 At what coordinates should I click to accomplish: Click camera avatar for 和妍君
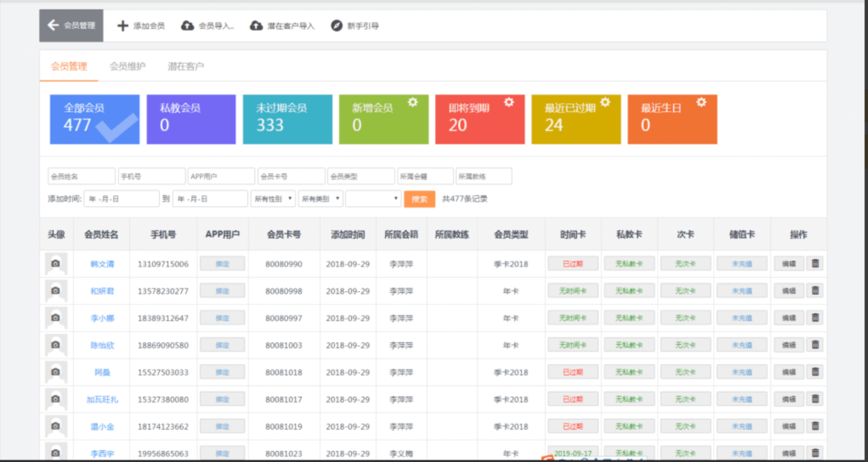click(x=56, y=291)
